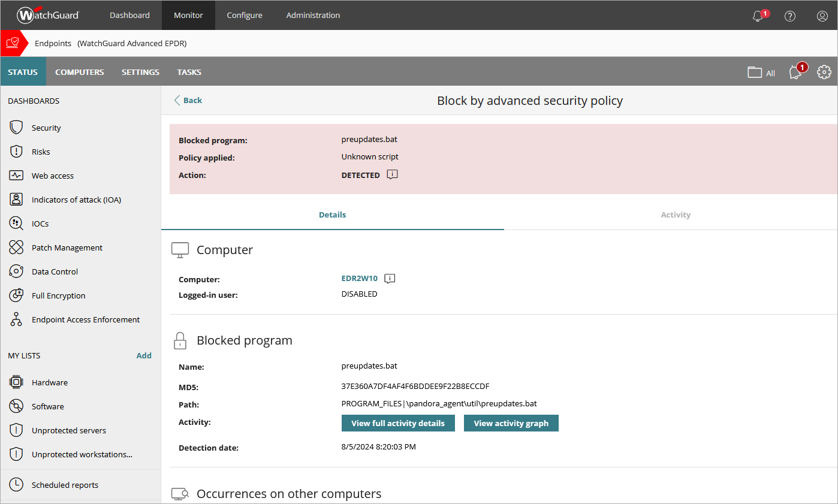
Task: Click View full activity details button
Action: 398,423
